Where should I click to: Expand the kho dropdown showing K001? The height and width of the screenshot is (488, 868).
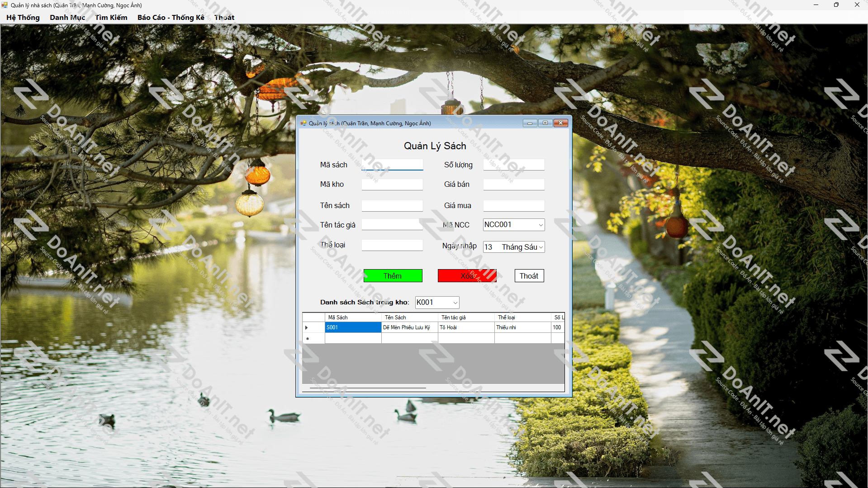[455, 303]
